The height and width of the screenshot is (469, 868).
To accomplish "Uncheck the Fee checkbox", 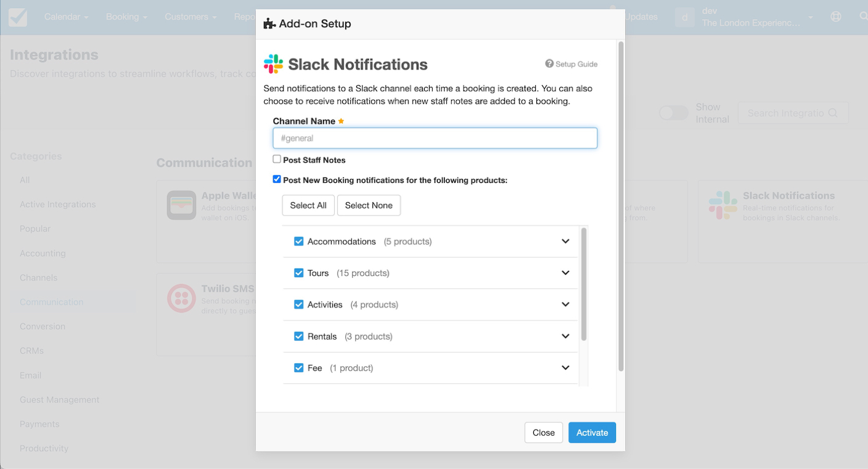I will pyautogui.click(x=299, y=368).
